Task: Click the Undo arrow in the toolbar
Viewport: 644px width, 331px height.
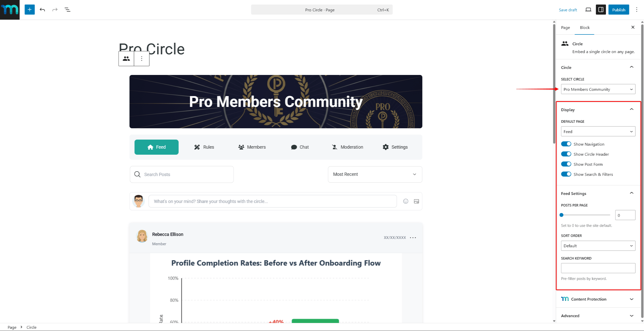Action: pyautogui.click(x=42, y=10)
